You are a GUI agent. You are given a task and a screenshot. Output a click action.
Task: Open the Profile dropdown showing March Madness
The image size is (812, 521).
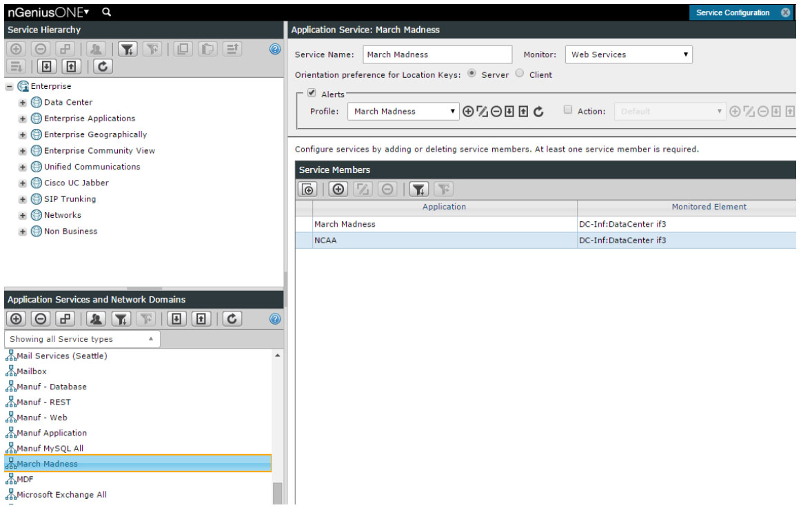coord(403,112)
